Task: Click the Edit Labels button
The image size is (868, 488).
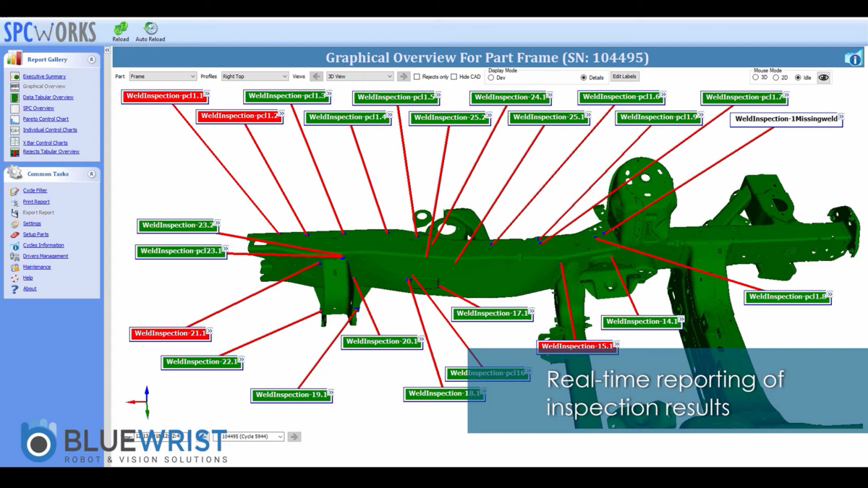Action: tap(624, 77)
